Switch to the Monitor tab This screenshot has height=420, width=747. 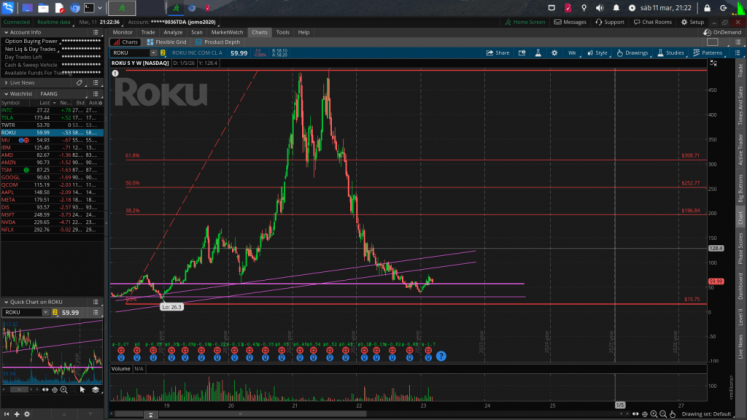(122, 32)
